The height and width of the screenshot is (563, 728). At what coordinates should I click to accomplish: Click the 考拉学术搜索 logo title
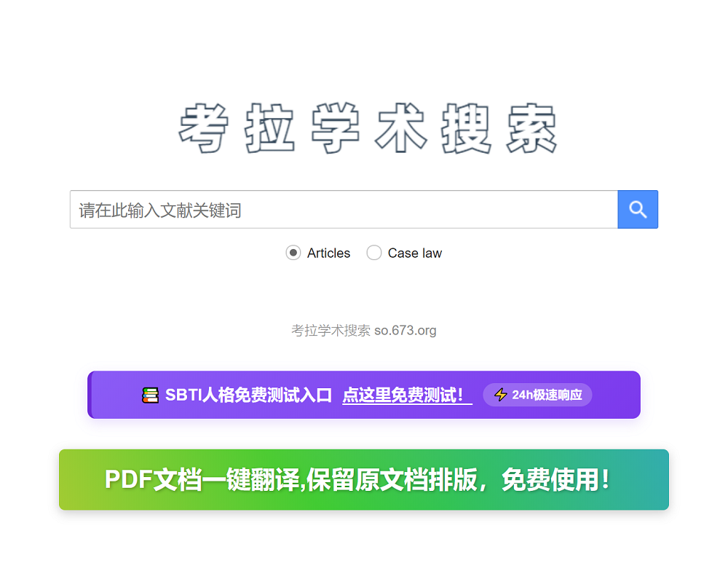[x=364, y=127]
